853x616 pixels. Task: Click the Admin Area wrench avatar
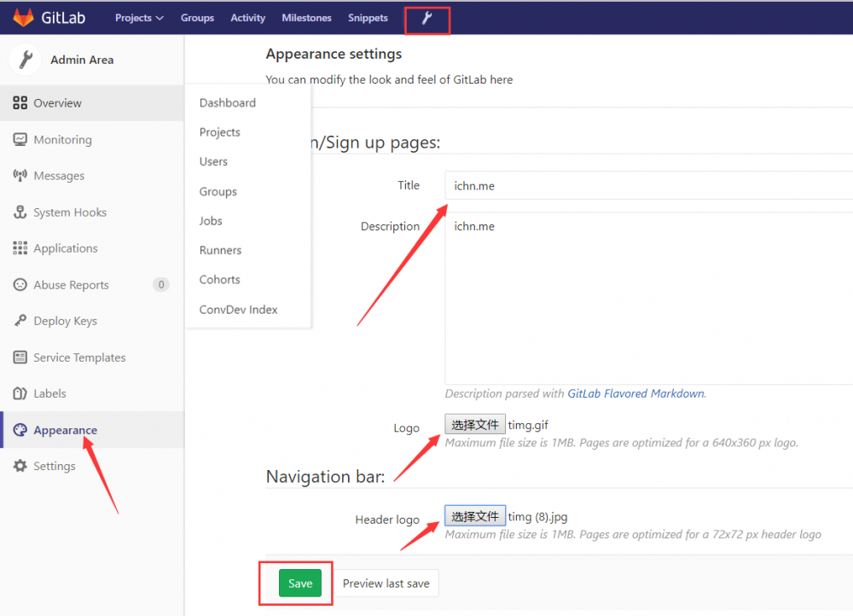click(x=26, y=60)
